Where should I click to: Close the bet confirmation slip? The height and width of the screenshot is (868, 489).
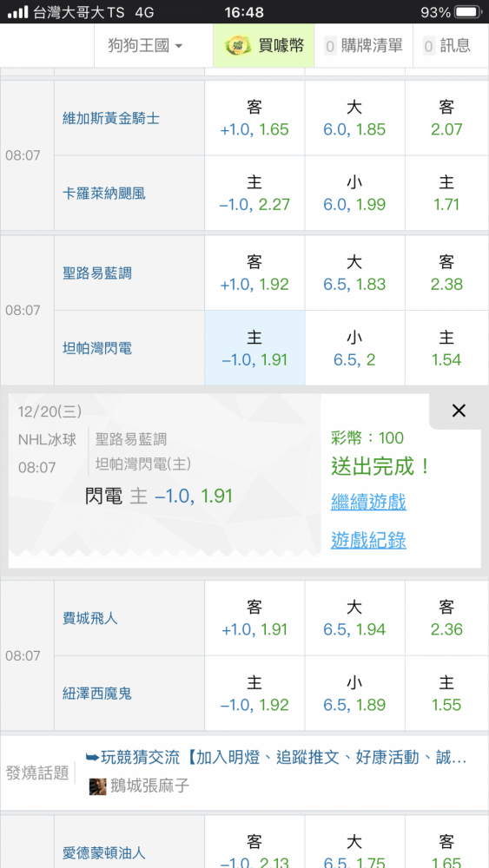coord(459,411)
